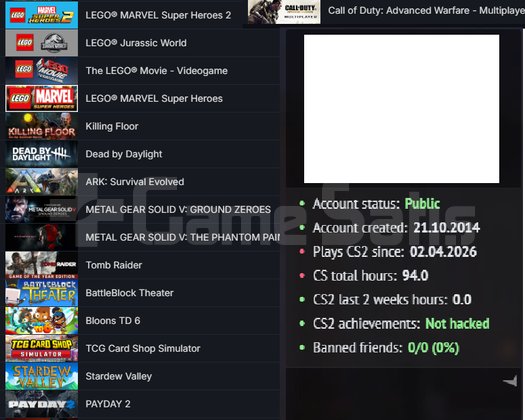The image size is (525, 420).
Task: Click banned friends value '0/0 (0%)'
Action: tap(433, 348)
